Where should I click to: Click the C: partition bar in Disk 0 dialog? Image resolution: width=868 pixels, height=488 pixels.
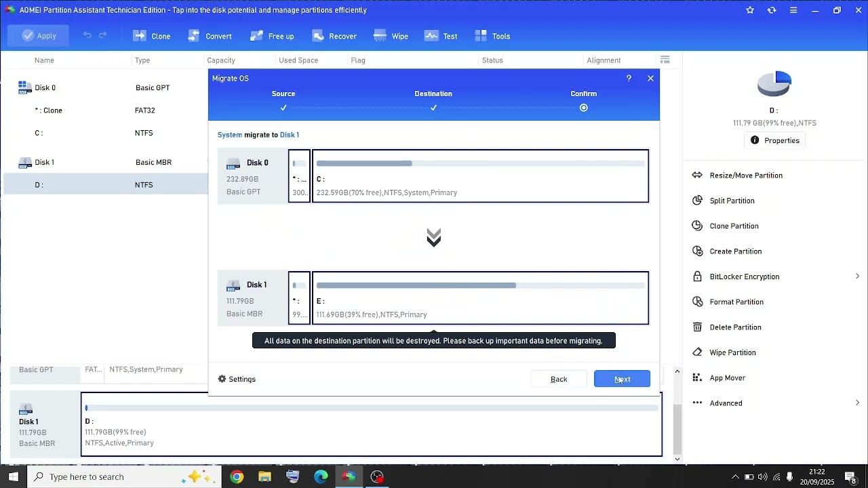pos(480,176)
